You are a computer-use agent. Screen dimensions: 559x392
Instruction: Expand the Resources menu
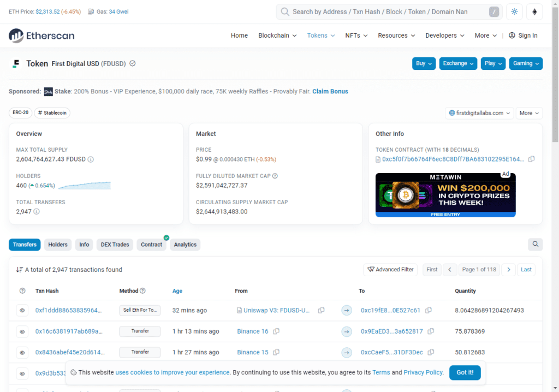[x=396, y=35]
